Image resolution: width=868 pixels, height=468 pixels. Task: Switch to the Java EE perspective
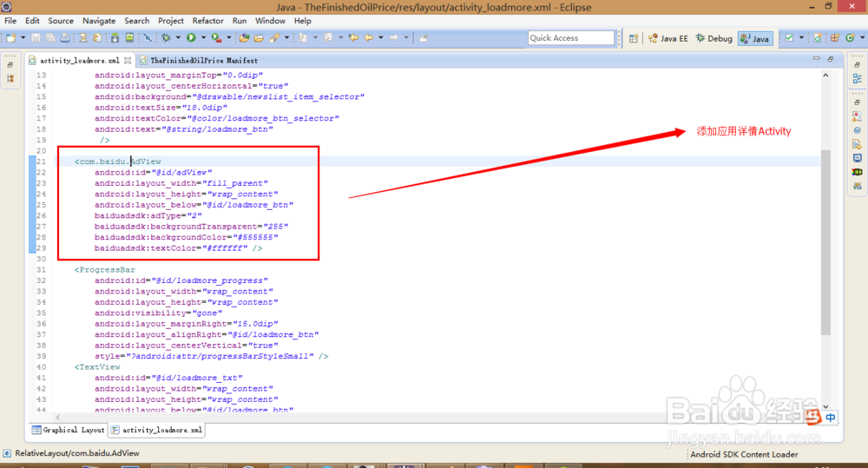(x=668, y=38)
